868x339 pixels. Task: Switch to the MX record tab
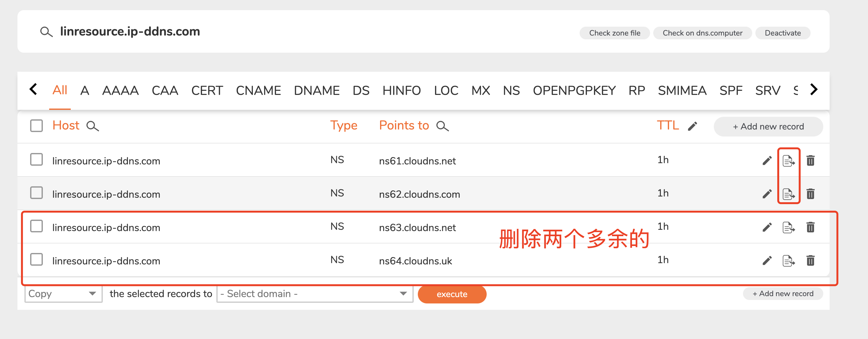point(481,90)
